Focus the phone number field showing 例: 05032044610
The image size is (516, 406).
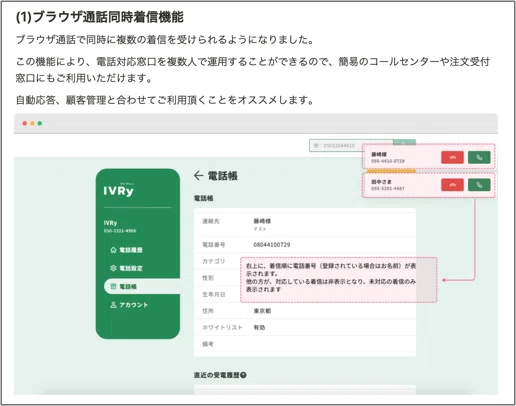351,146
